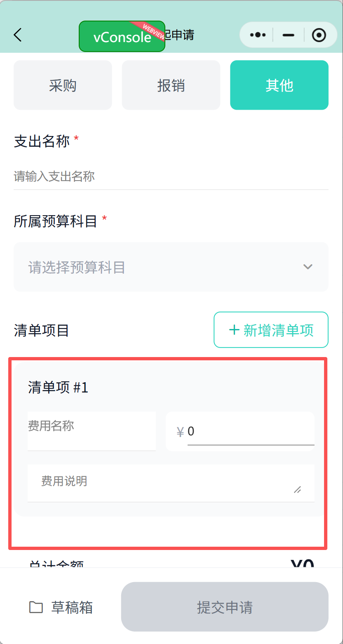Click the textarea resize handle icon

tap(298, 490)
